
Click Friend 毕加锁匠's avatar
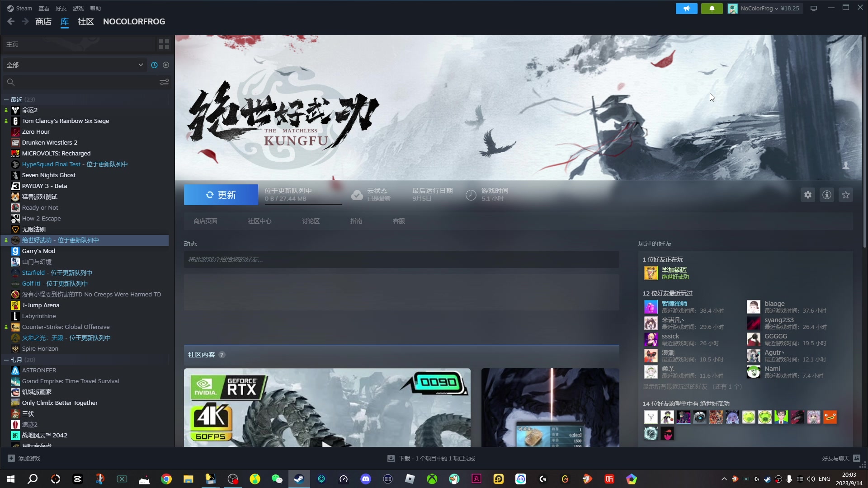click(651, 273)
